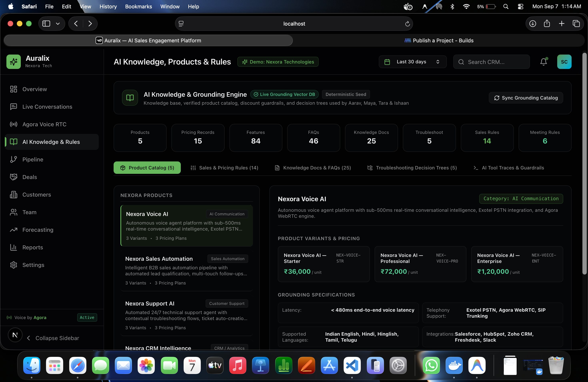Image resolution: width=588 pixels, height=382 pixels.
Task: Open Safari downloads
Action: pos(532,23)
